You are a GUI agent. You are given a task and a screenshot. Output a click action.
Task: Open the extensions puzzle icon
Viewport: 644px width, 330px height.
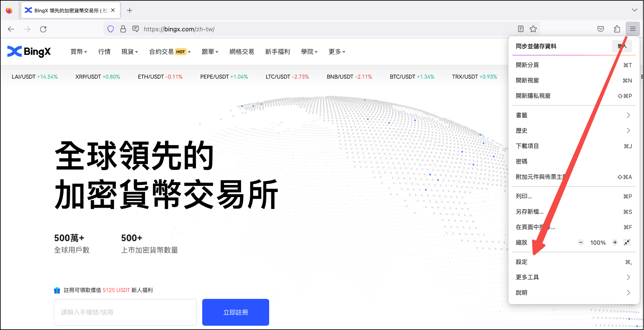[x=617, y=29]
